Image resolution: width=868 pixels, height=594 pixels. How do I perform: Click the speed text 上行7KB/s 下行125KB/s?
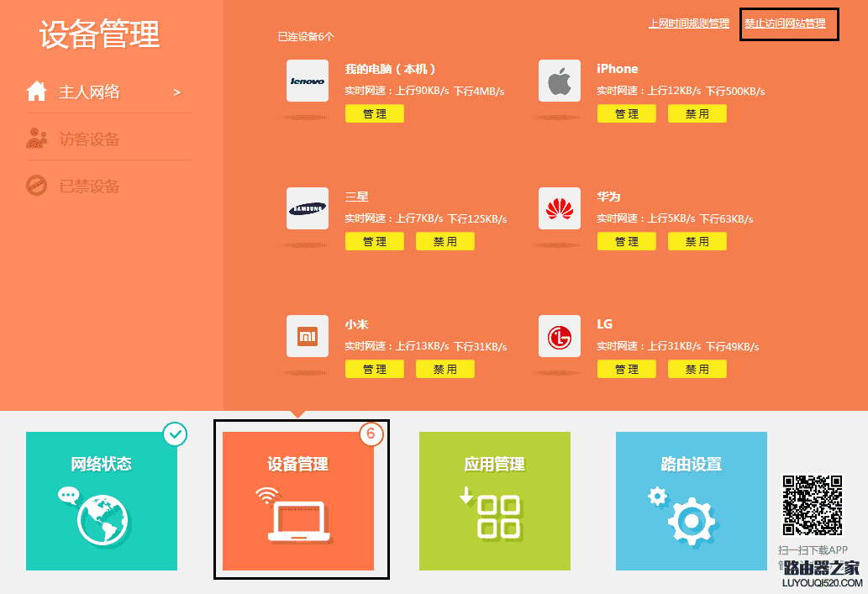(x=451, y=218)
